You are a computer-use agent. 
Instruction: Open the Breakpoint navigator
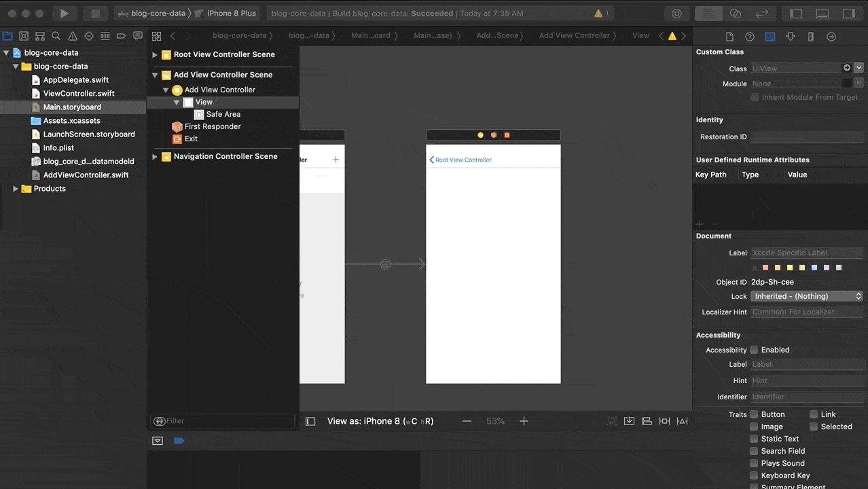122,36
